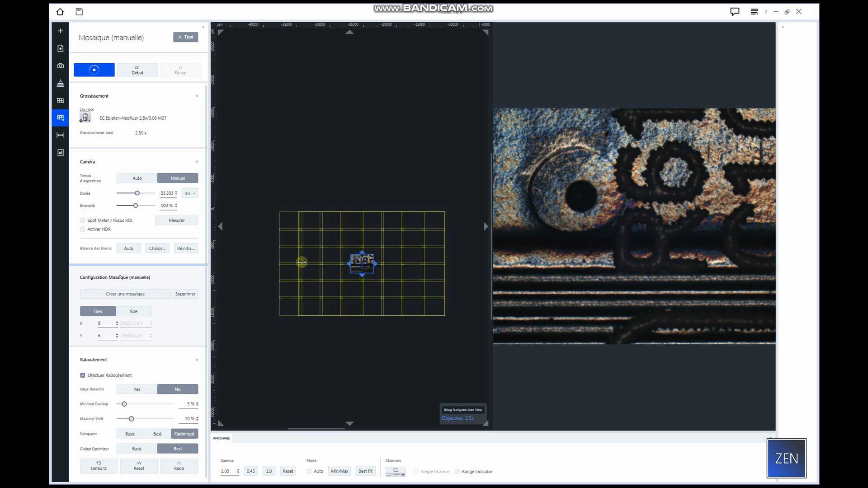
Task: Open the measurement ruler sidebar icon
Action: click(60, 135)
